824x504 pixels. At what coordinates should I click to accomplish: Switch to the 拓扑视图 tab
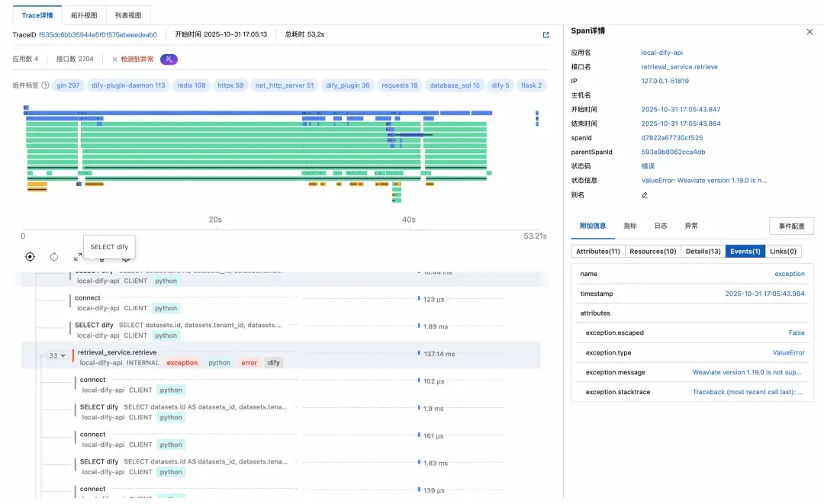[x=84, y=14]
